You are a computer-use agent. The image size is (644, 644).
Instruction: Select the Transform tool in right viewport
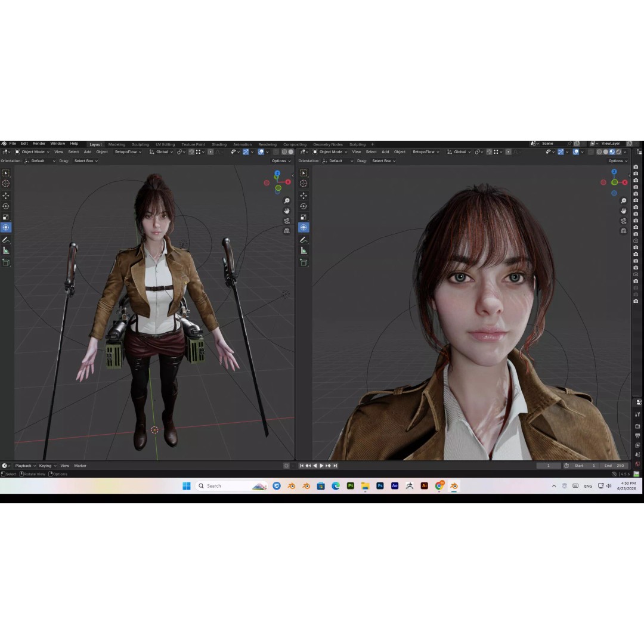(x=304, y=227)
